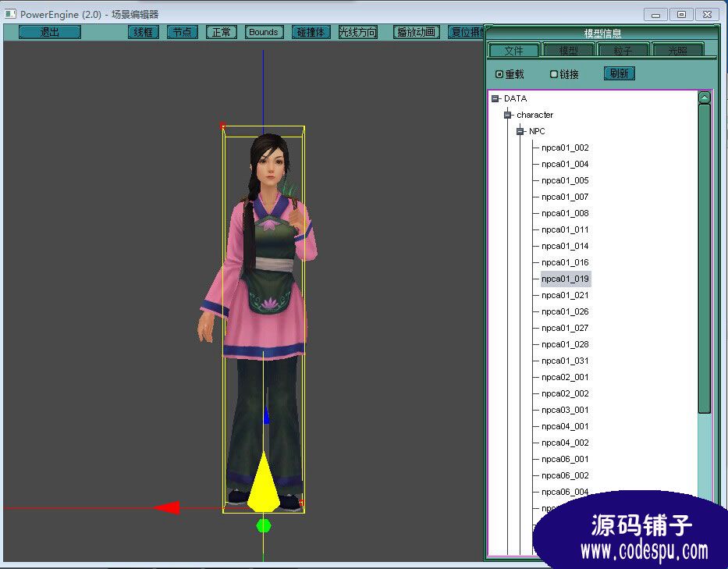728x569 pixels.
Task: Collapse the character tree node
Action: coord(508,115)
